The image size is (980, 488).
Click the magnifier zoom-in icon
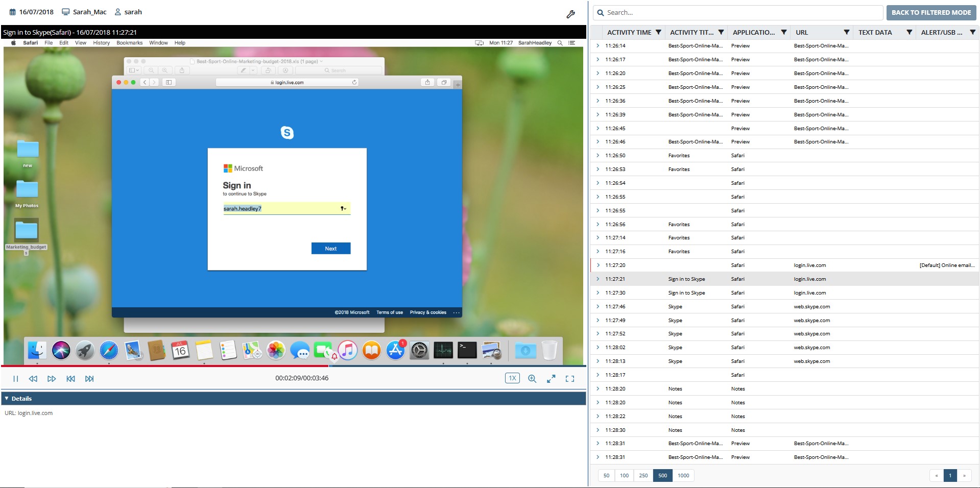pyautogui.click(x=532, y=379)
